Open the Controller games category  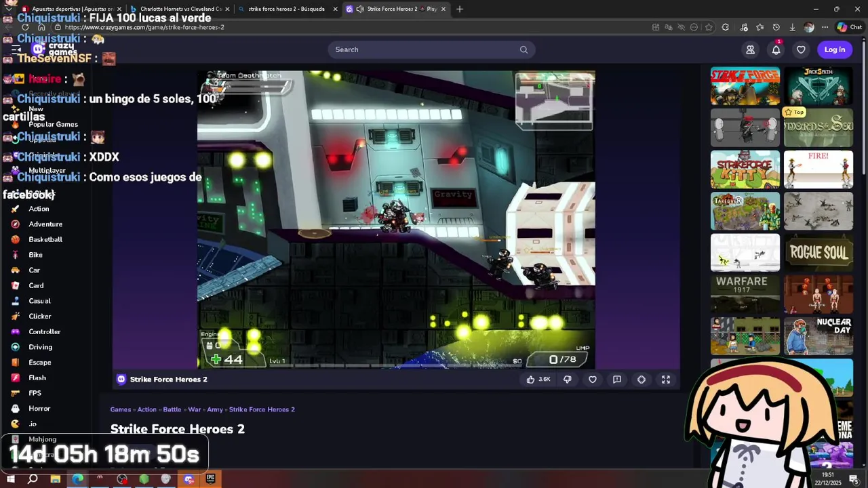point(45,331)
